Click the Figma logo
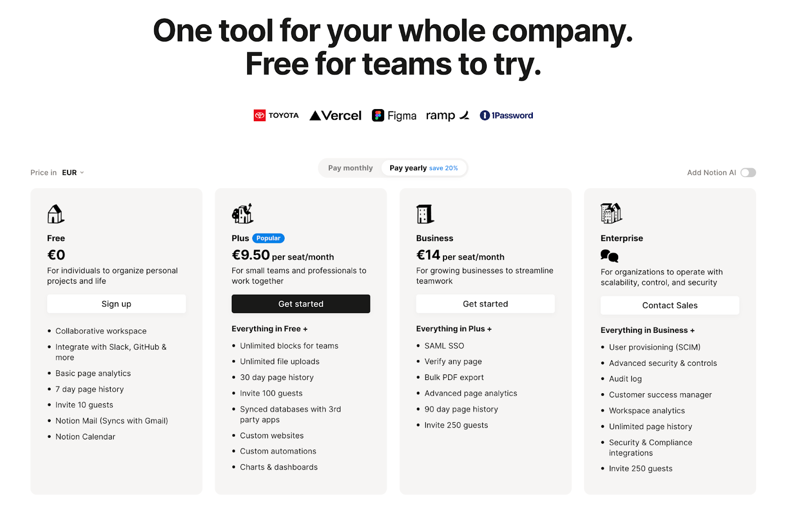The image size is (812, 518). 394,116
